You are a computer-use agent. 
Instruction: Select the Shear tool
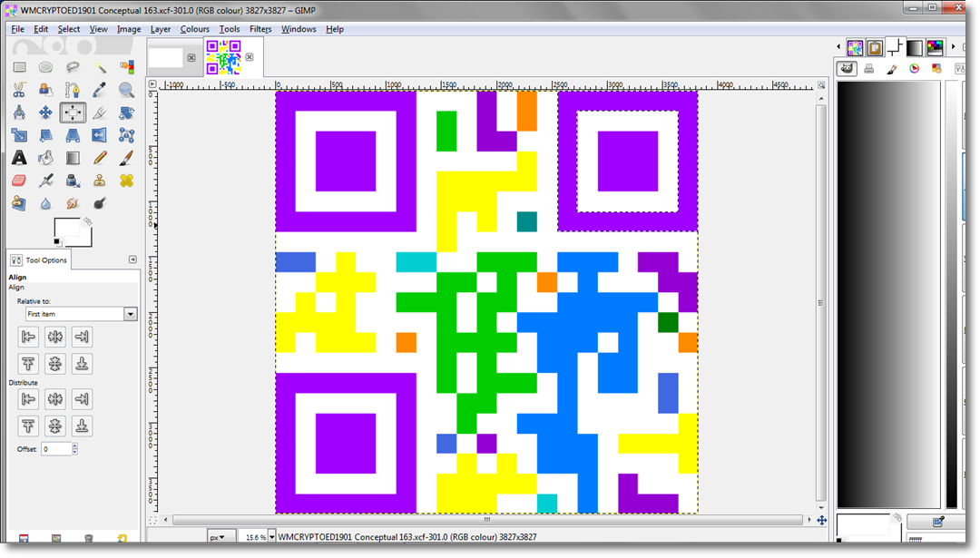tap(45, 135)
